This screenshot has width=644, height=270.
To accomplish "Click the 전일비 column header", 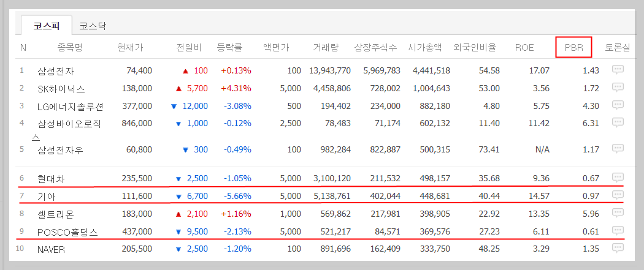I will (188, 48).
